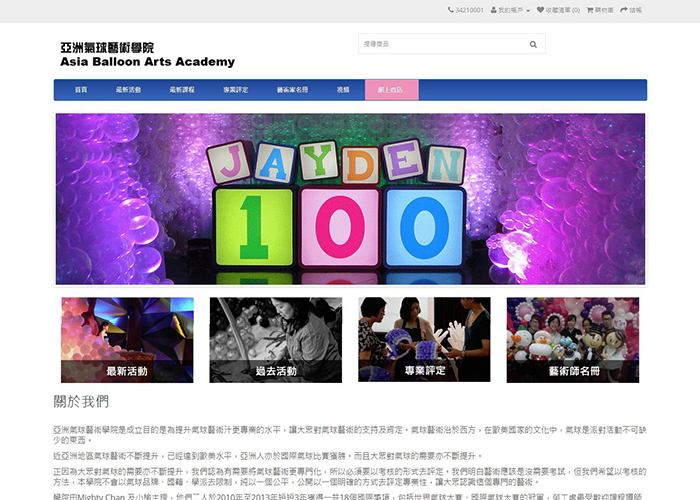Image resolution: width=700 pixels, height=500 pixels.
Task: Open the shopping cart icon 購物車
Action: (x=590, y=9)
